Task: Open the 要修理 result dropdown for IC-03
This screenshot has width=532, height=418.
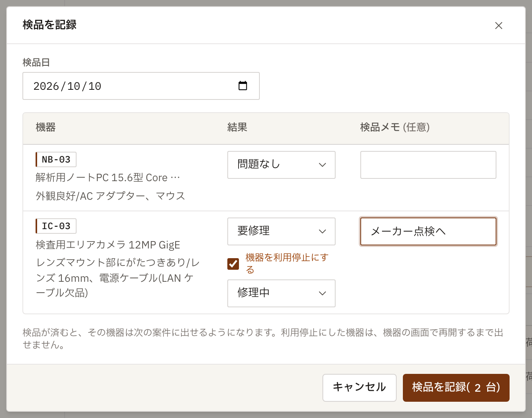Action: pos(281,231)
